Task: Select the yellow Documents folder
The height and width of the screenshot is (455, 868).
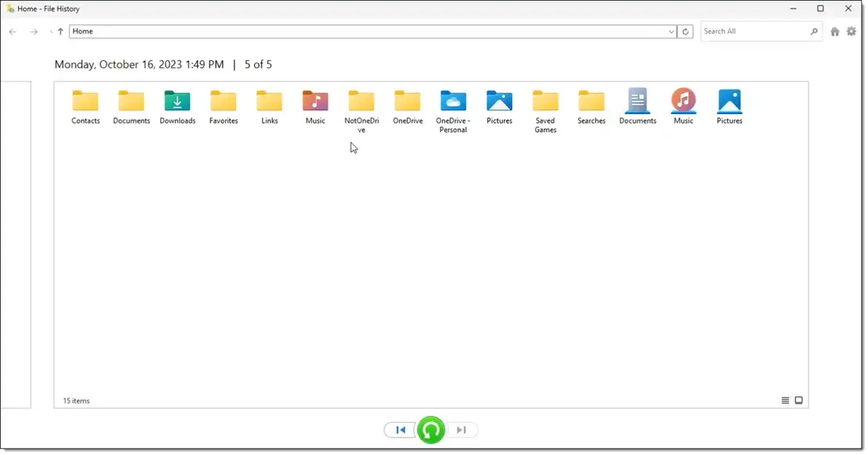Action: tap(131, 107)
